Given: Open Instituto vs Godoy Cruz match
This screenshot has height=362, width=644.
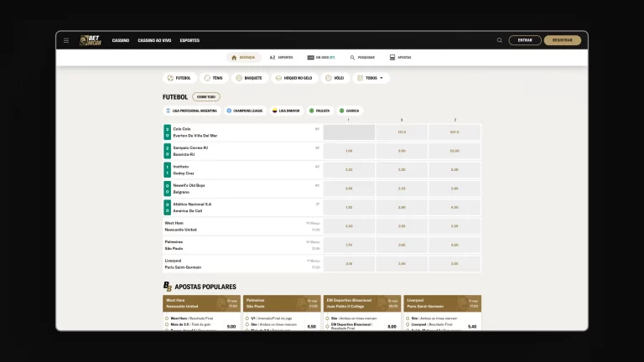Looking at the screenshot, I should pyautogui.click(x=242, y=170).
